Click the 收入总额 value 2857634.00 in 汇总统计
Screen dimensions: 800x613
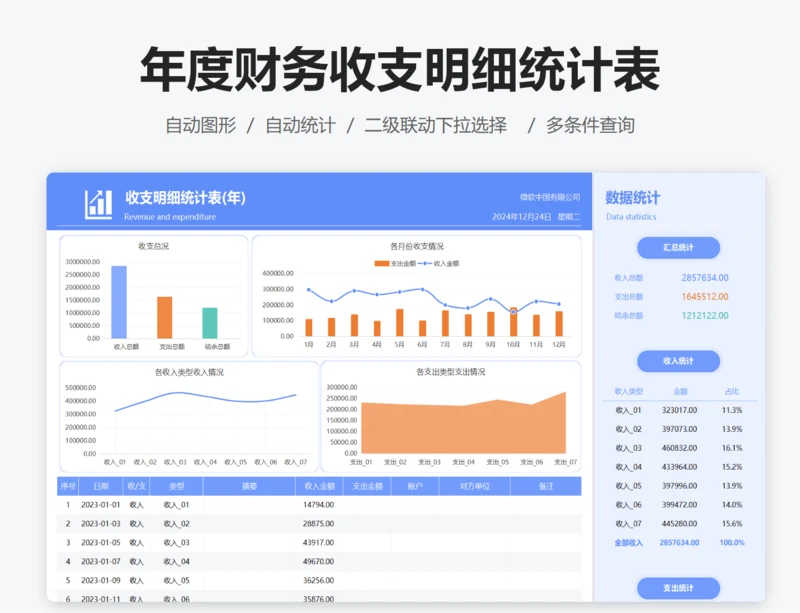[x=705, y=278]
